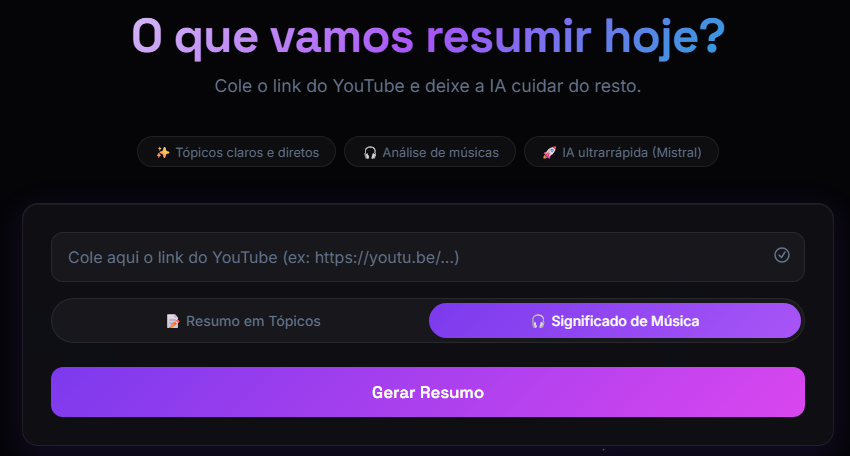The image size is (850, 456).
Task: Click the word IA in the subtitle
Action: [x=497, y=86]
